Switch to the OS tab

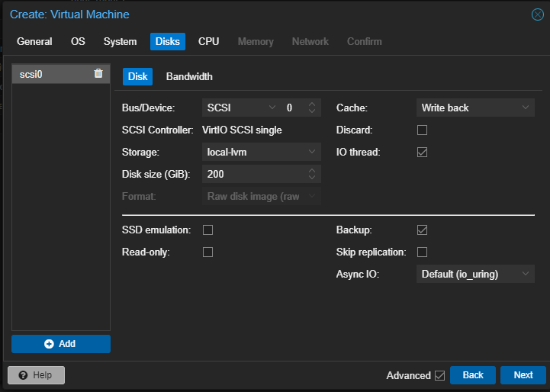(x=78, y=41)
